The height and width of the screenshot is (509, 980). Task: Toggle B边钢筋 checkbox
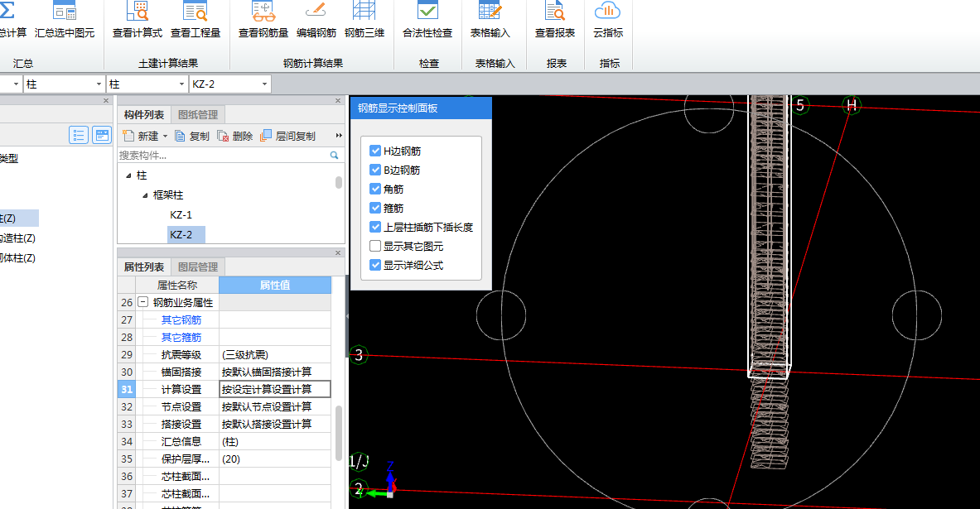point(375,170)
